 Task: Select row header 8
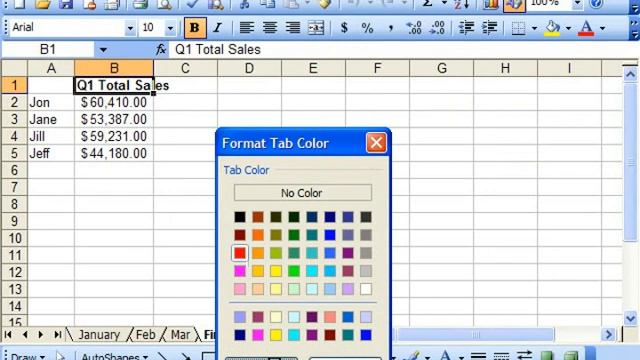click(14, 204)
